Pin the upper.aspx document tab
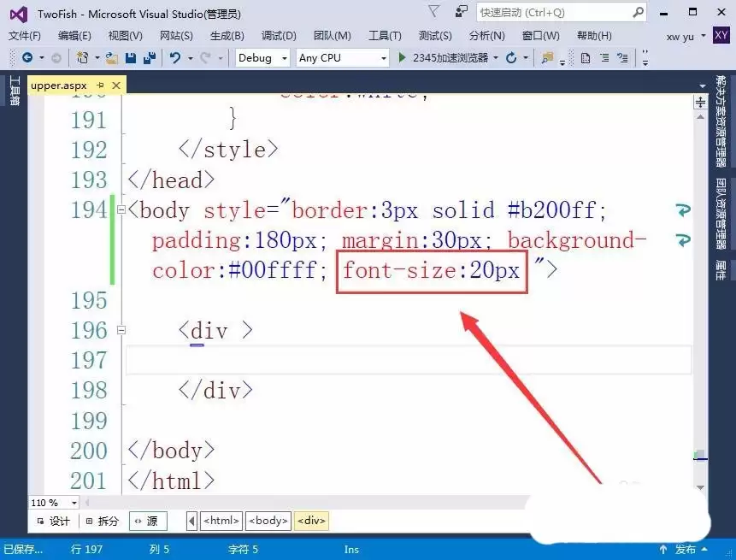The width and height of the screenshot is (736, 560). click(x=100, y=85)
